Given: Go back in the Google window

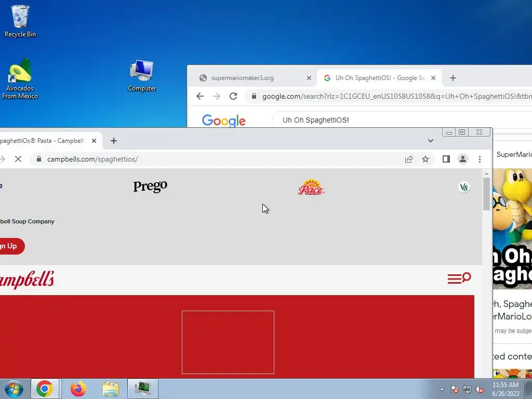Looking at the screenshot, I should 200,96.
